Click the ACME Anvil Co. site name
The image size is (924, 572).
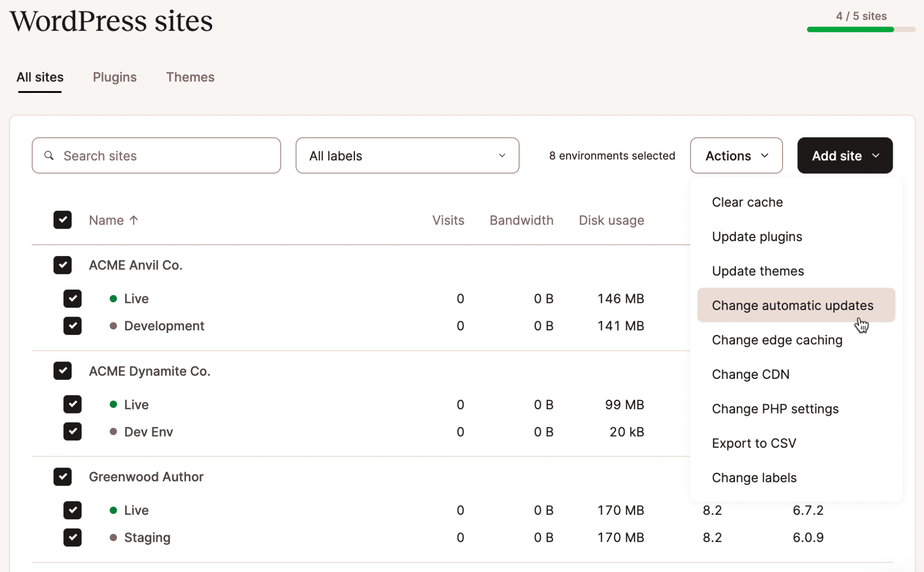[135, 265]
